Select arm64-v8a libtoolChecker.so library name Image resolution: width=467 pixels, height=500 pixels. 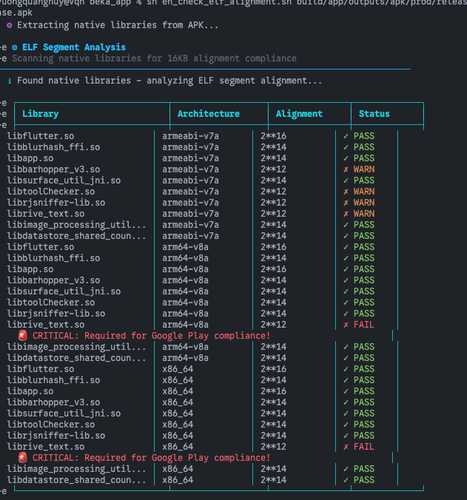click(x=51, y=302)
